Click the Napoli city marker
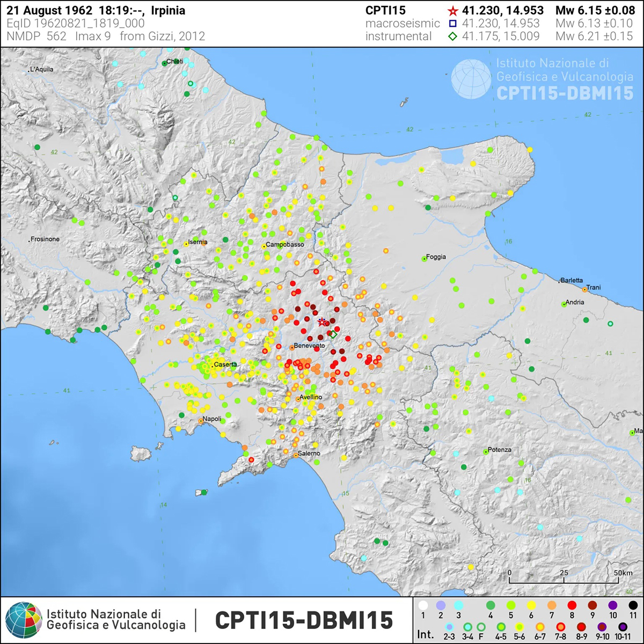The image size is (644, 644). click(x=201, y=421)
